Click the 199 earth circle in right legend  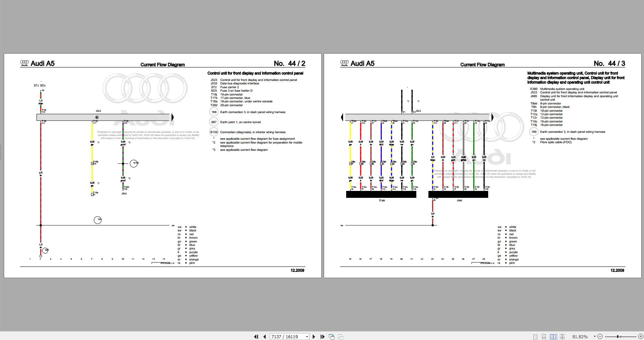pos(534,132)
